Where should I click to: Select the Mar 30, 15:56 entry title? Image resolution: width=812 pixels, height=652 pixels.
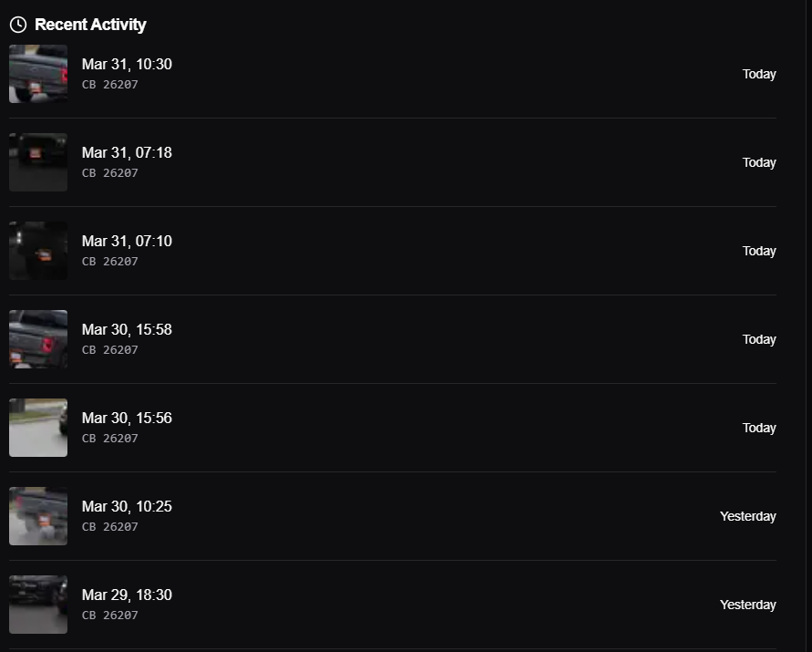click(x=127, y=419)
